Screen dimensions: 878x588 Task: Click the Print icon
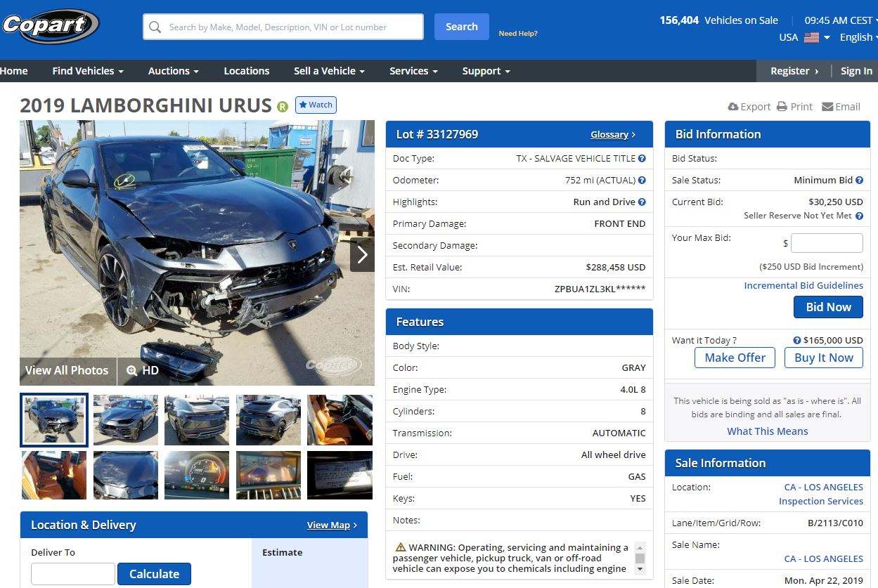(782, 107)
